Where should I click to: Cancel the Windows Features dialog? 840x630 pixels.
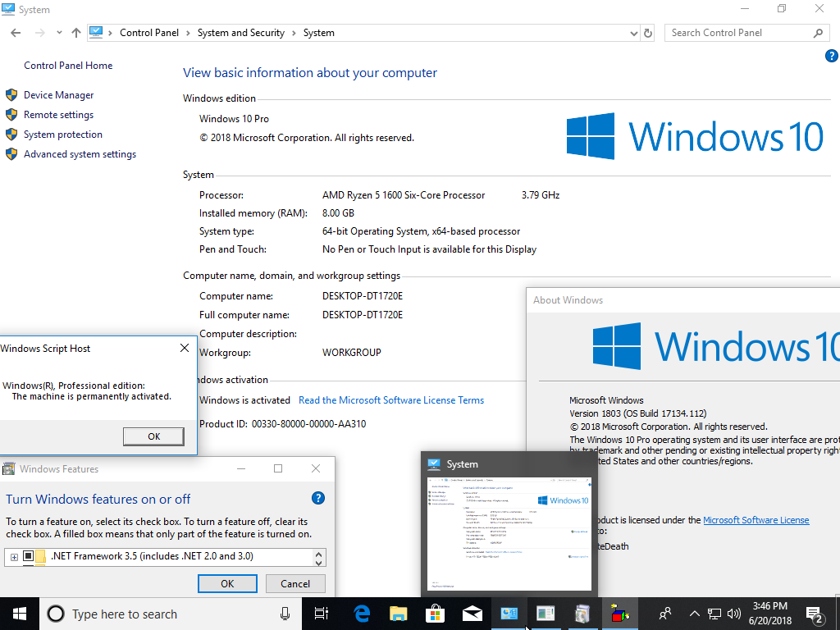pyautogui.click(x=295, y=583)
